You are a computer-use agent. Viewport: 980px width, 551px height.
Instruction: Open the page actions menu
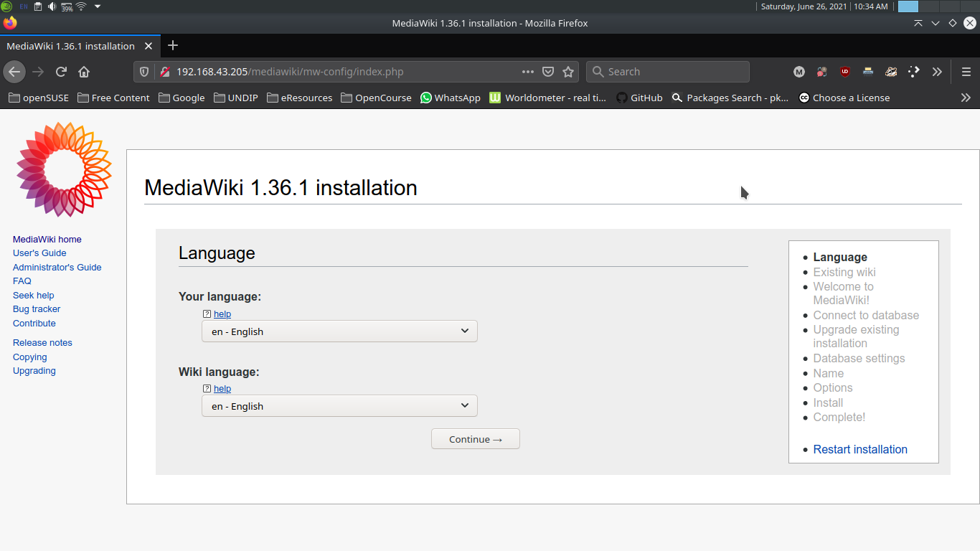528,72
